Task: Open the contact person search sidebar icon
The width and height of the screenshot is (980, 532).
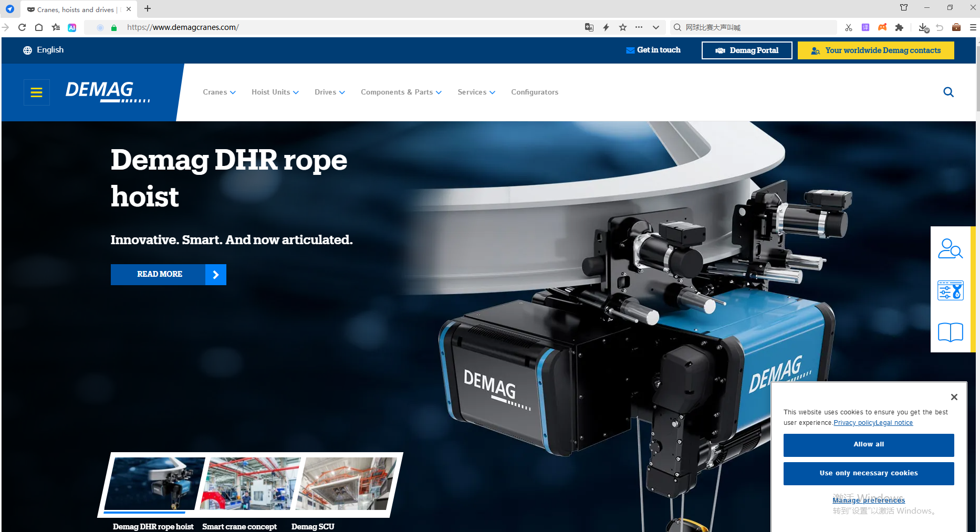Action: 950,249
